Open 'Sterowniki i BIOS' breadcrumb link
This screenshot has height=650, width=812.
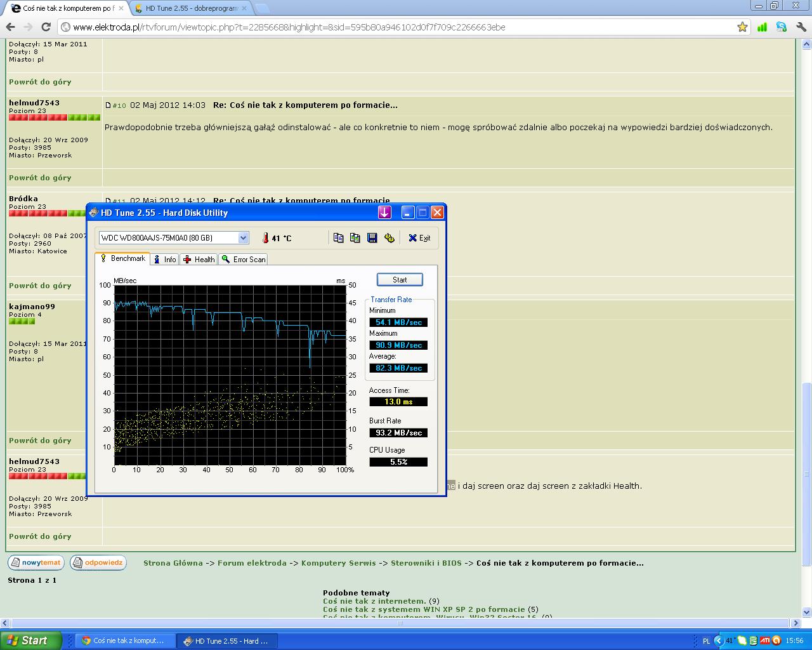(x=426, y=563)
